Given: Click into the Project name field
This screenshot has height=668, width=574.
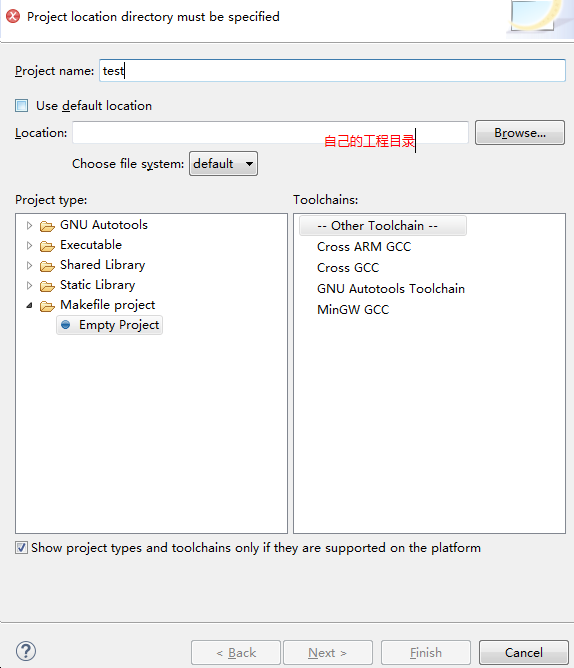Looking at the screenshot, I should 332,71.
